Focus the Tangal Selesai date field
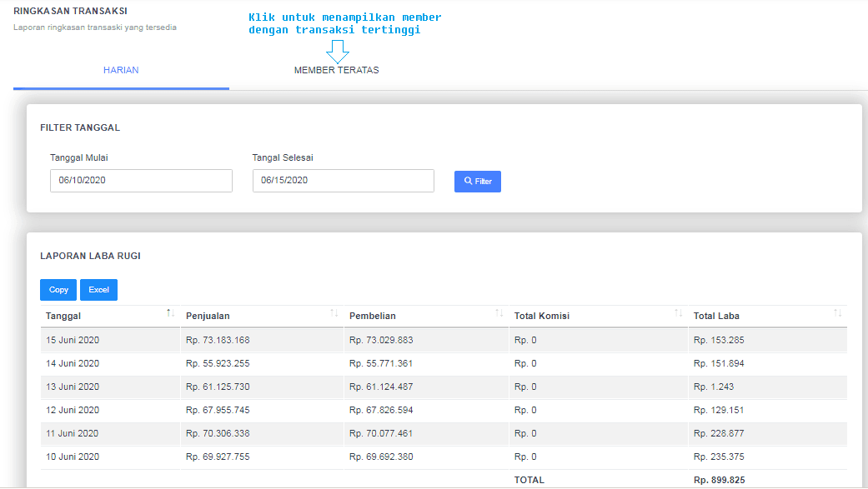 click(x=343, y=181)
